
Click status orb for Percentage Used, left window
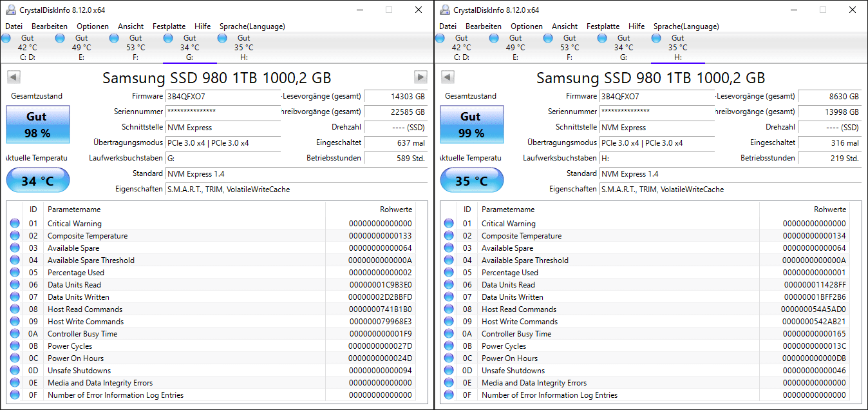point(15,273)
